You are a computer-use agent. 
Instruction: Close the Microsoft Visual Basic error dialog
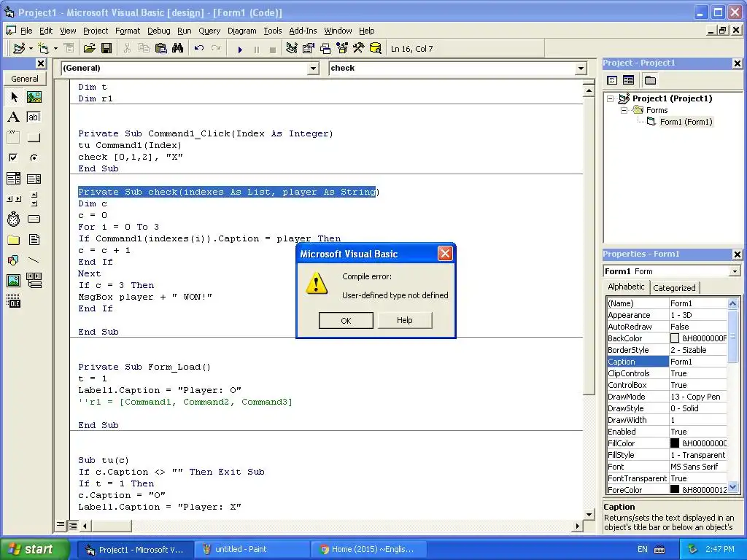(445, 253)
